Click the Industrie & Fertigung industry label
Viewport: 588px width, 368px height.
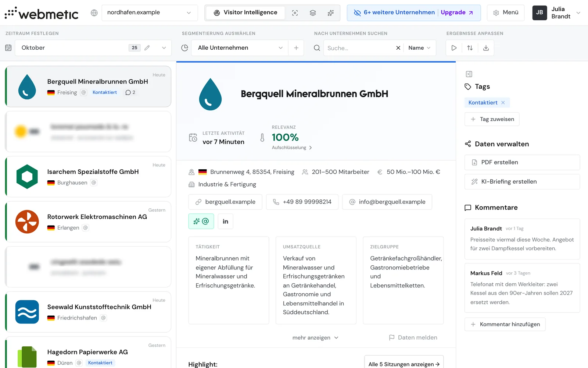coord(227,184)
